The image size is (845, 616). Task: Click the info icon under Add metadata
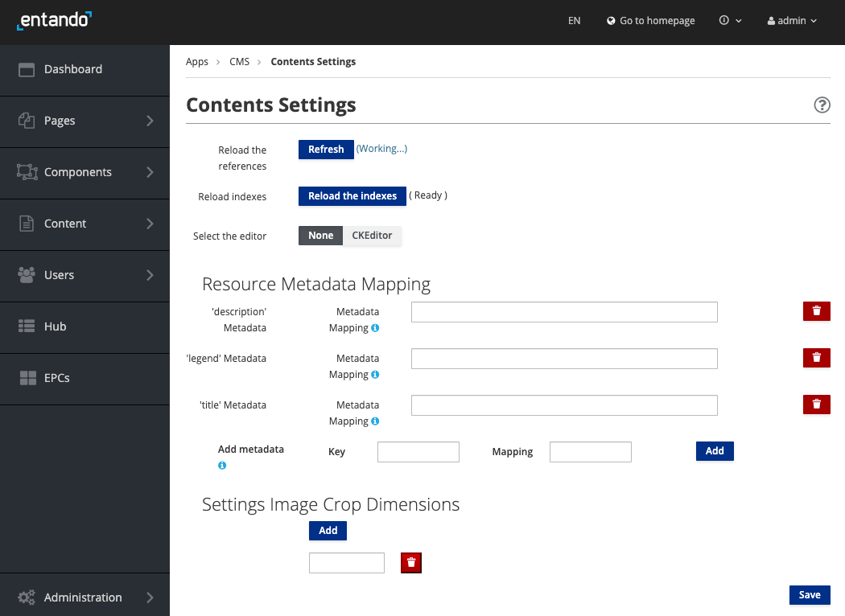[x=222, y=466]
